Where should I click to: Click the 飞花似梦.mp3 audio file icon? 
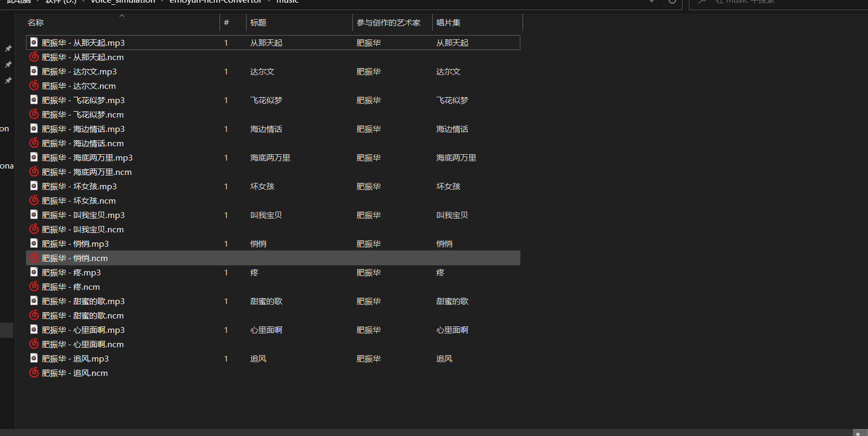point(34,100)
